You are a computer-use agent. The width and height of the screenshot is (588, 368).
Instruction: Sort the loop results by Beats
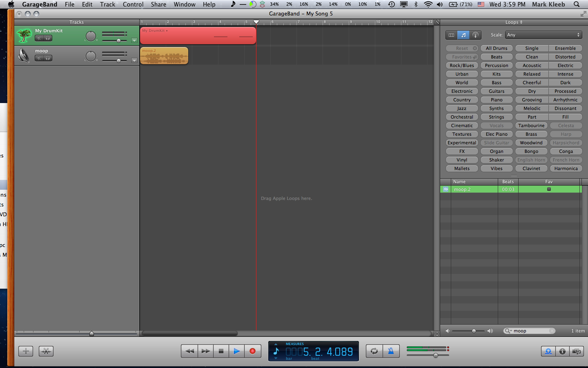pos(508,182)
